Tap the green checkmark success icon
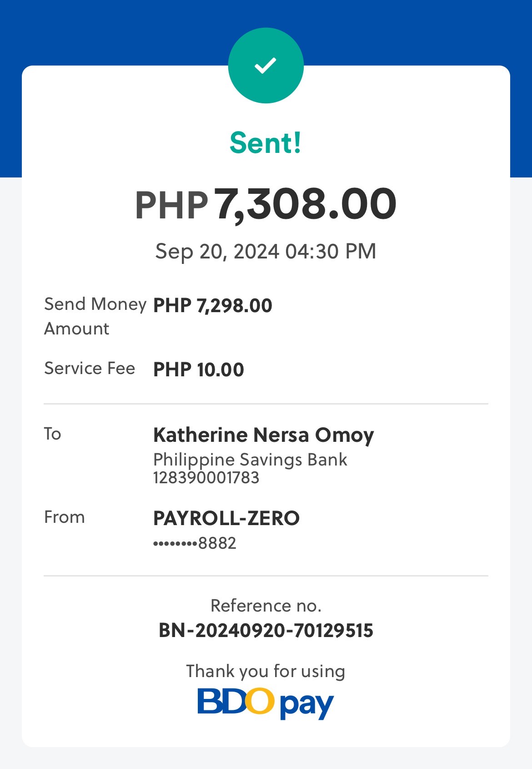The width and height of the screenshot is (532, 769). point(266,66)
